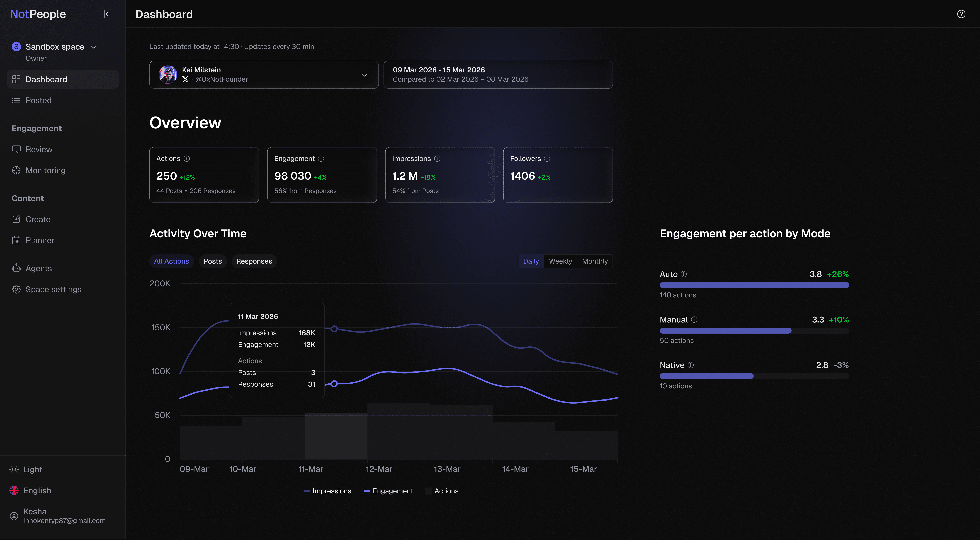
Task: Open Agents via robot icon
Action: tap(16, 268)
